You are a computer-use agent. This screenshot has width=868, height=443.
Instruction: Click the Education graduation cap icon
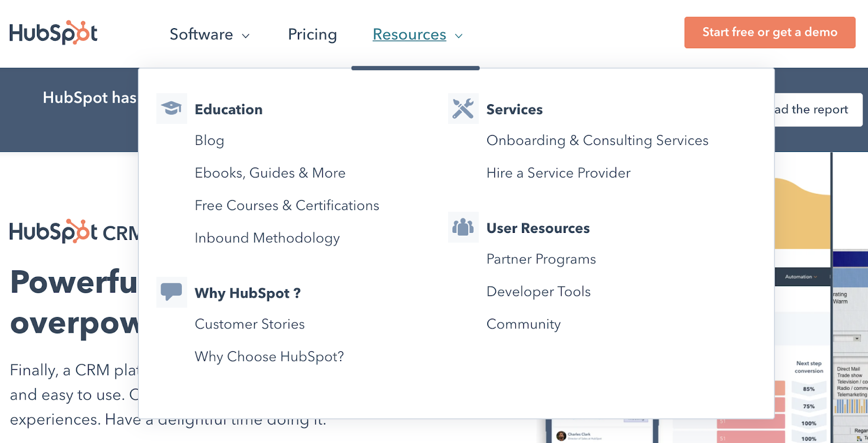coord(171,108)
